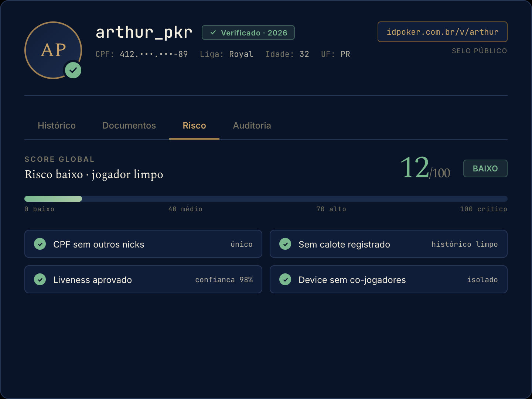Screen dimensions: 532x399
Task: Click the '40 médio' scale label
Action: click(x=185, y=209)
